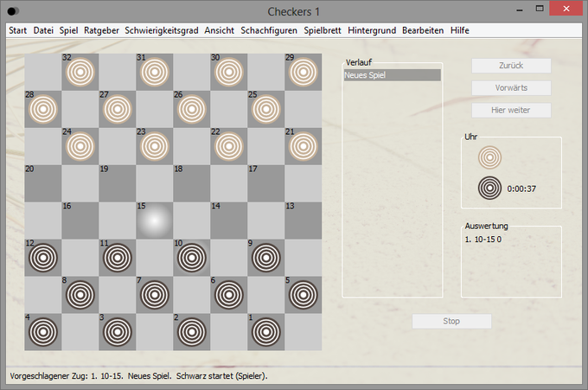Image resolution: width=588 pixels, height=390 pixels.
Task: Open the Hintergrund menu
Action: click(x=372, y=30)
